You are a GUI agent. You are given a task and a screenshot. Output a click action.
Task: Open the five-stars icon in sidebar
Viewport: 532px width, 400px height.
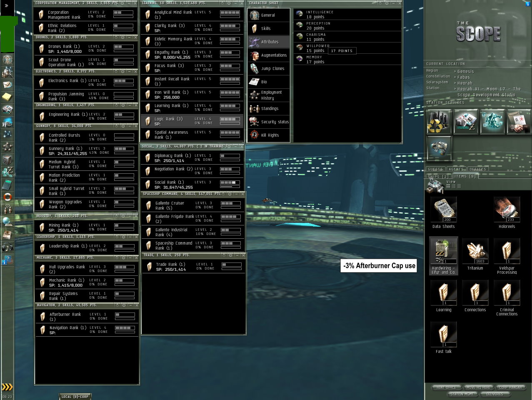tap(7, 147)
